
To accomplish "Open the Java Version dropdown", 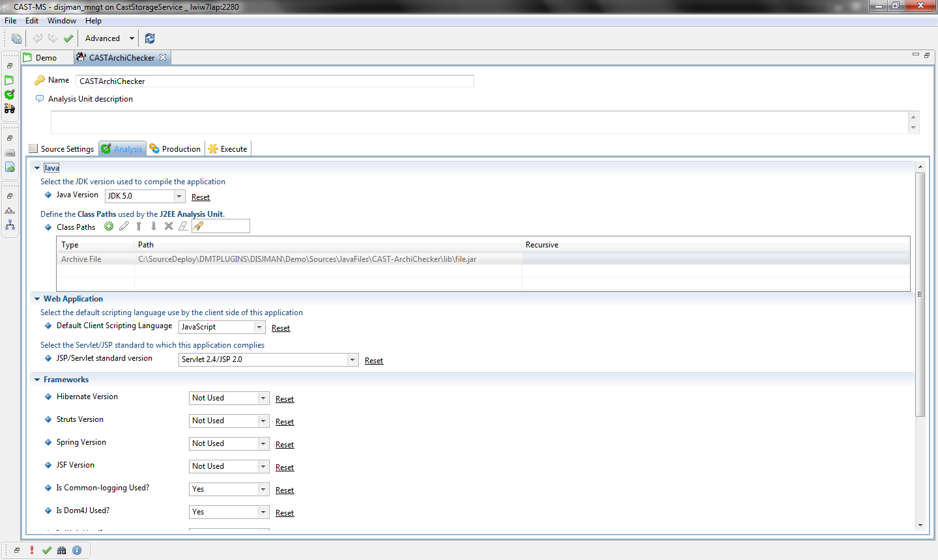I will [x=179, y=196].
